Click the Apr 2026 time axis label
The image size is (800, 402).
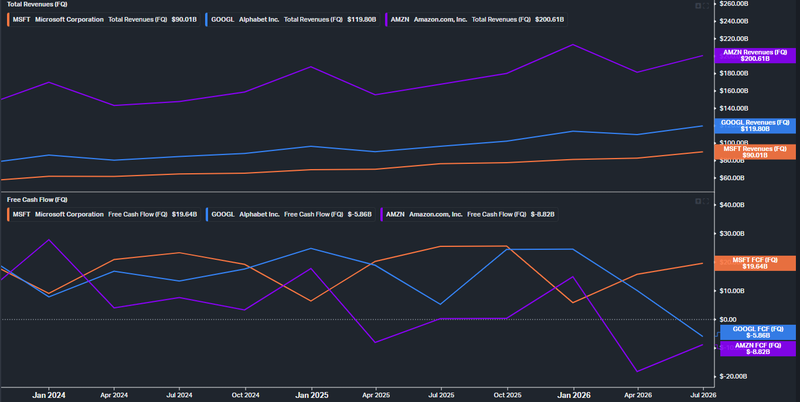point(638,395)
